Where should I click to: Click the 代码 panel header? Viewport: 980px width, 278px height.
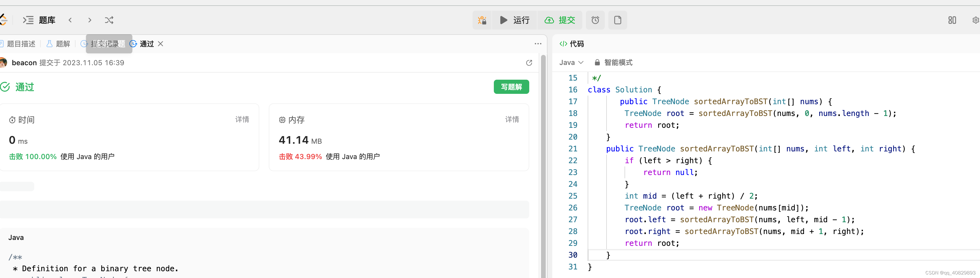tap(571, 44)
